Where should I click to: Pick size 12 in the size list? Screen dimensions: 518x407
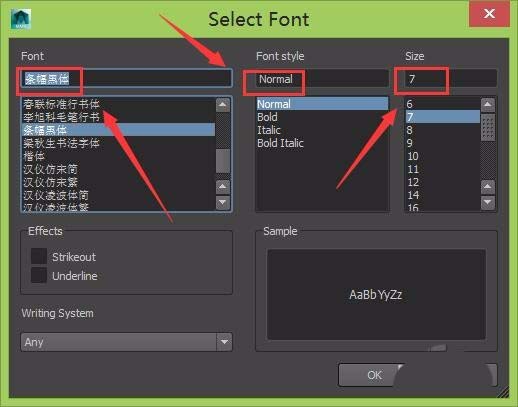coord(443,182)
